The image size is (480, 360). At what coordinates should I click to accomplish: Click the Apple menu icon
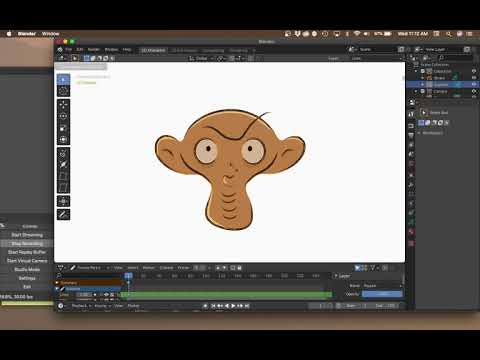pos(9,34)
